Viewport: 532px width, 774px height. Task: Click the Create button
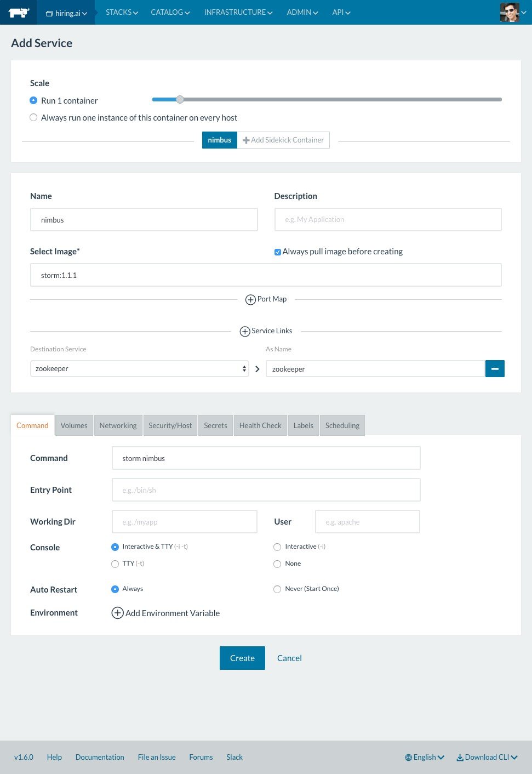pos(242,658)
